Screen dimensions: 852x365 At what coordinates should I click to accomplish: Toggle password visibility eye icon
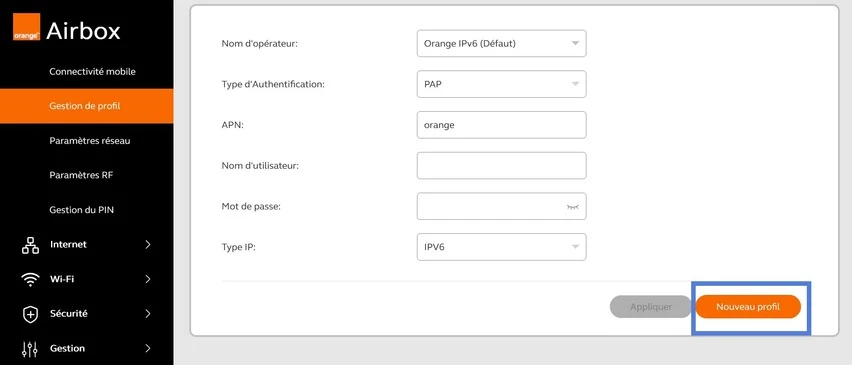tap(572, 207)
